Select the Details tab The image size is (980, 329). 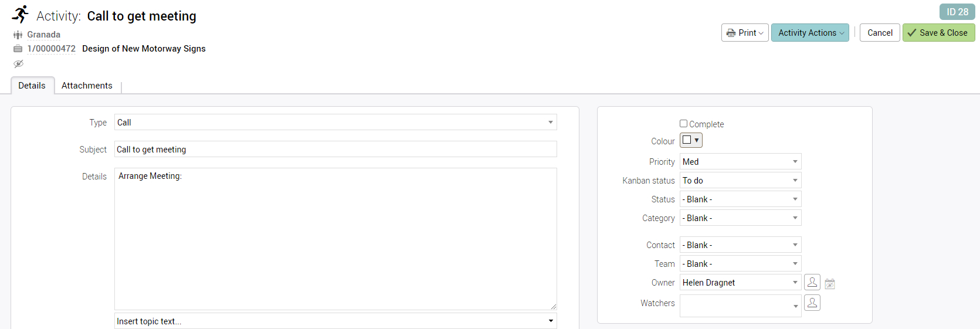(x=32, y=86)
